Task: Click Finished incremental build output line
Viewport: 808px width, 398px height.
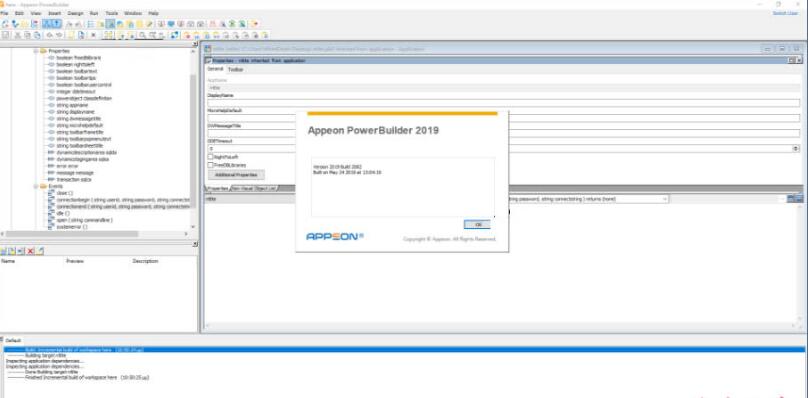Action: (x=78, y=378)
